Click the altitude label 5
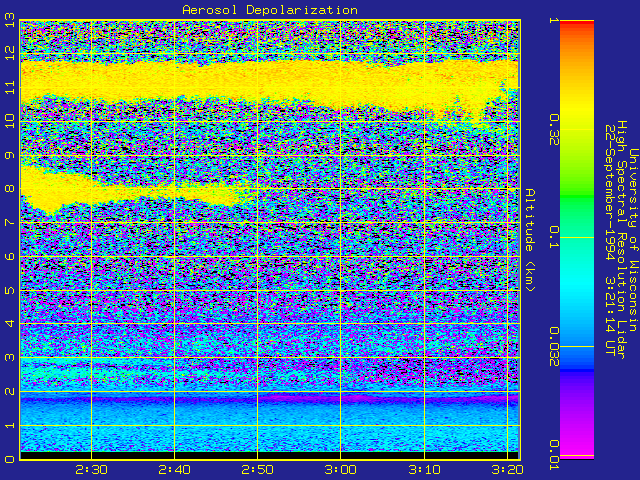The image size is (640, 480). pos(10,290)
